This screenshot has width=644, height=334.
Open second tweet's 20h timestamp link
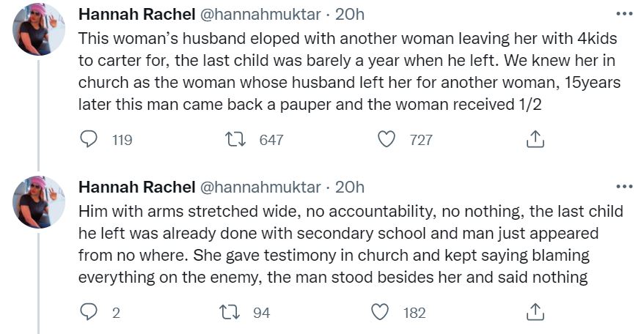[x=350, y=188]
